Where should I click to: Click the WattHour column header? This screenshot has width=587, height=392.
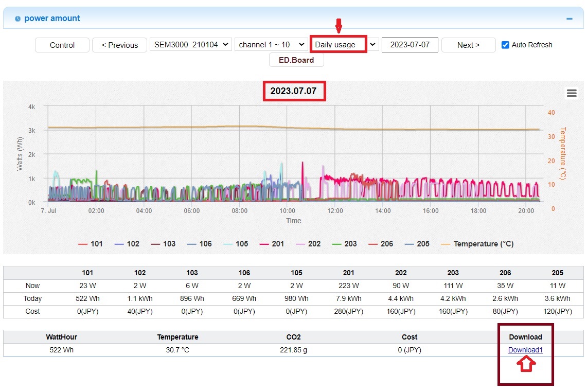pos(61,337)
